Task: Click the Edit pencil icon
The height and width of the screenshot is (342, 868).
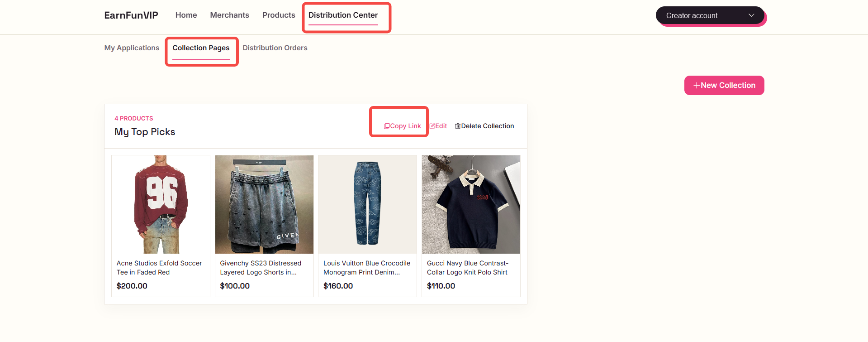Action: pos(432,126)
